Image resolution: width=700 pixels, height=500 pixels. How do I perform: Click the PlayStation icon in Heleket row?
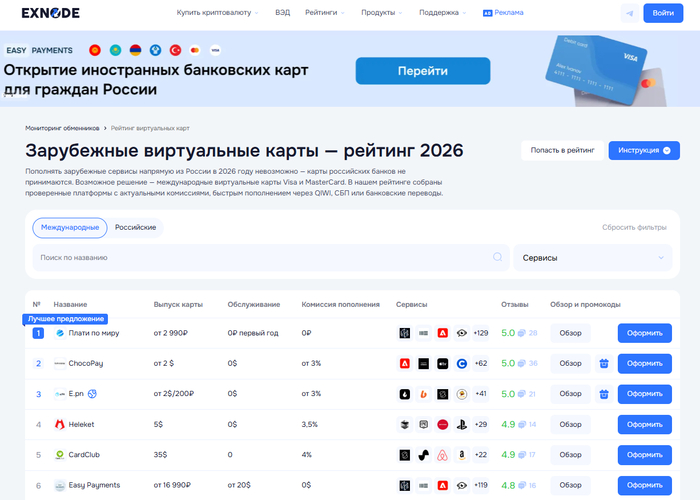click(x=461, y=425)
